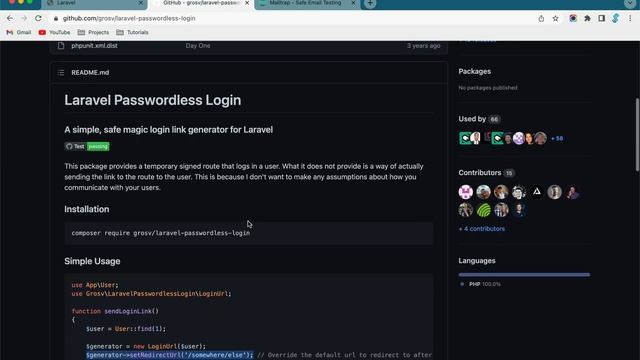Click first Used by avatar
The height and width of the screenshot is (360, 640).
pos(464,138)
